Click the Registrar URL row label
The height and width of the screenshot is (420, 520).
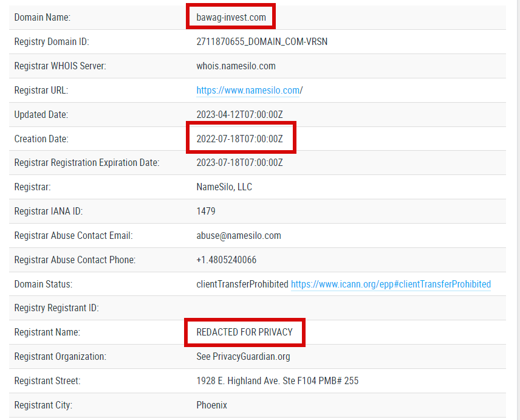tap(41, 91)
